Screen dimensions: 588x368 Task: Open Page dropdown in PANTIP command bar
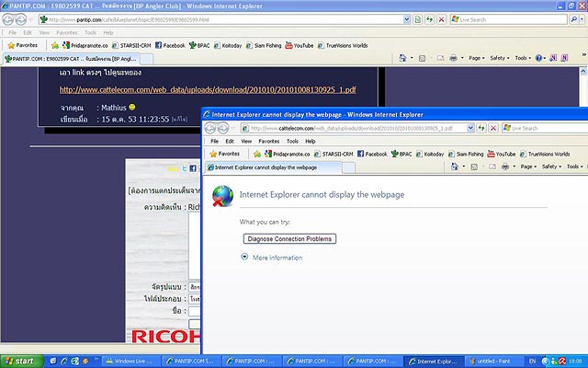477,58
